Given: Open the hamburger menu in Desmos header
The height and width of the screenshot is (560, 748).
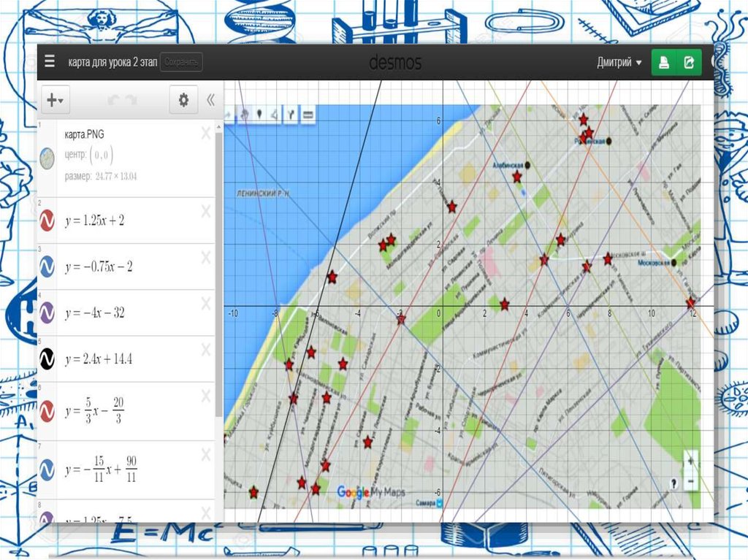Looking at the screenshot, I should (50, 63).
